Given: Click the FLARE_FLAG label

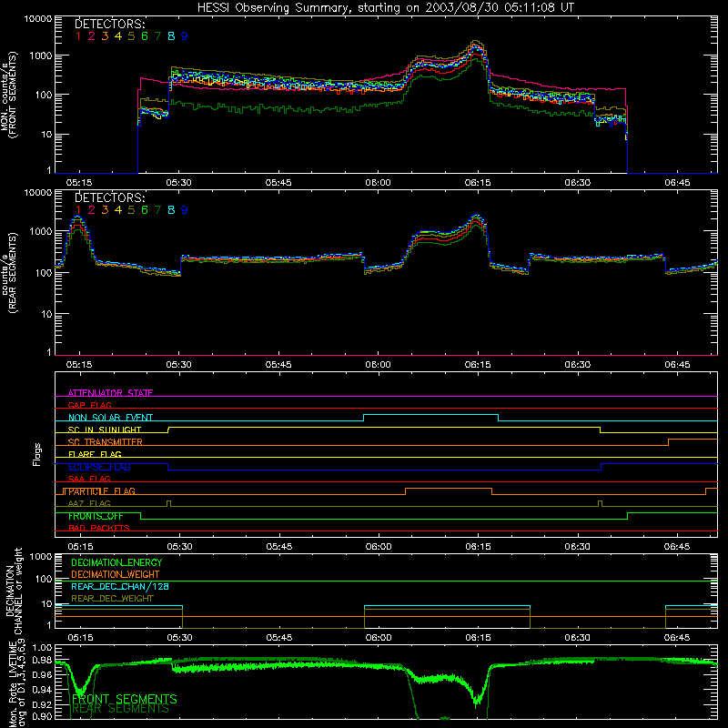Looking at the screenshot, I should click(95, 454).
